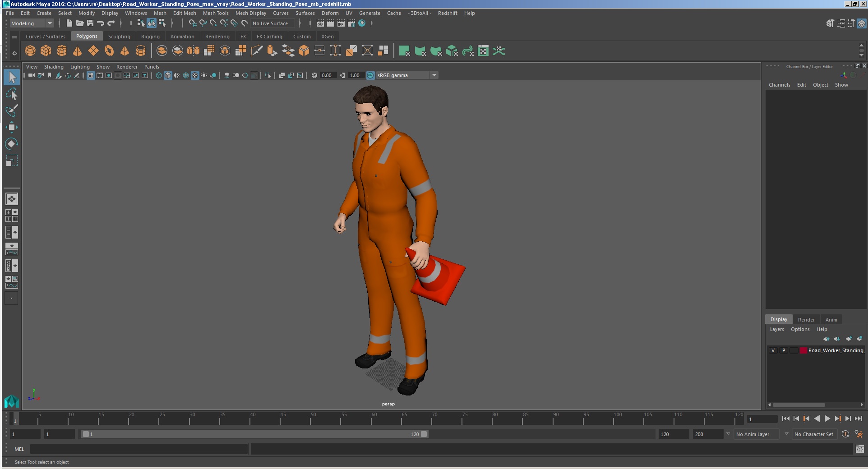This screenshot has height=469, width=868.
Task: Activate the Lasso select tool
Action: click(x=12, y=94)
